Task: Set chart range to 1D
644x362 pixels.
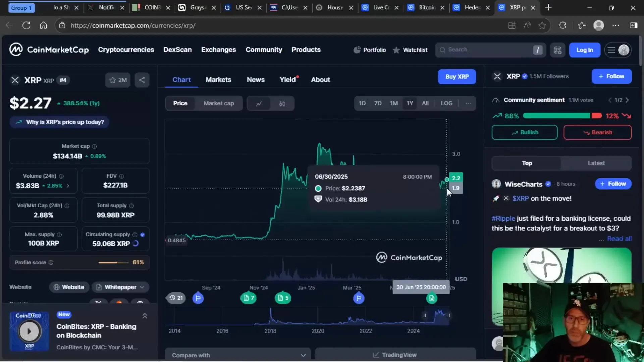Action: [362, 103]
